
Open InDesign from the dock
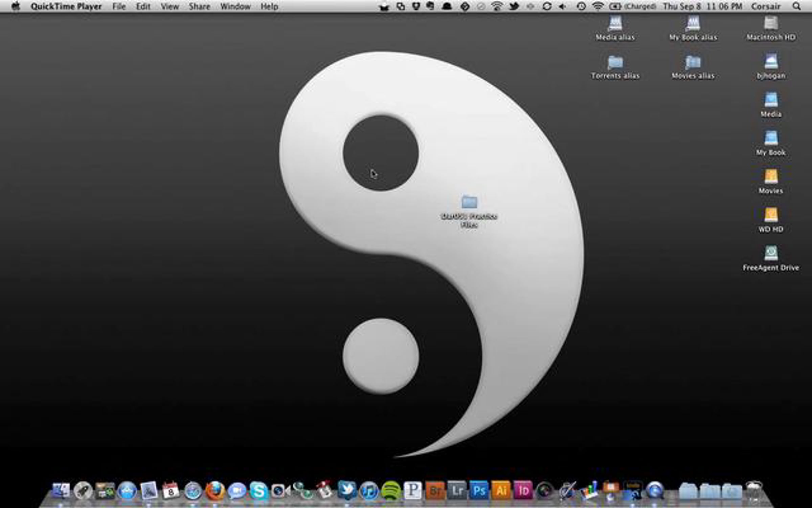[x=523, y=491]
